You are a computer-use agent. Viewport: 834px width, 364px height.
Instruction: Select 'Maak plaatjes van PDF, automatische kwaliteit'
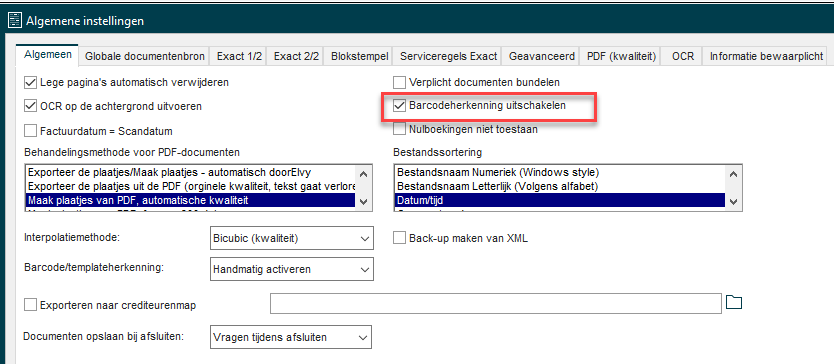point(190,200)
